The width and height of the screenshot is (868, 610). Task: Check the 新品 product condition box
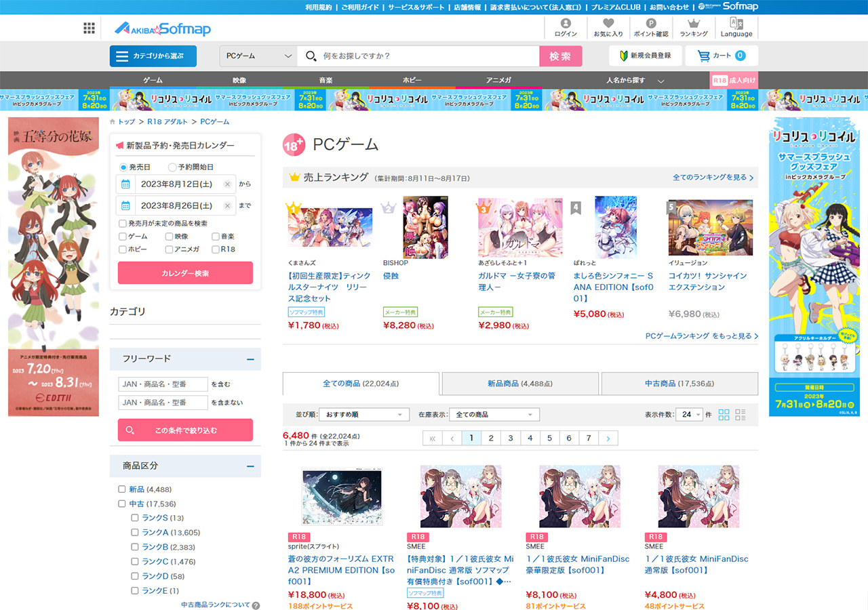(x=122, y=489)
